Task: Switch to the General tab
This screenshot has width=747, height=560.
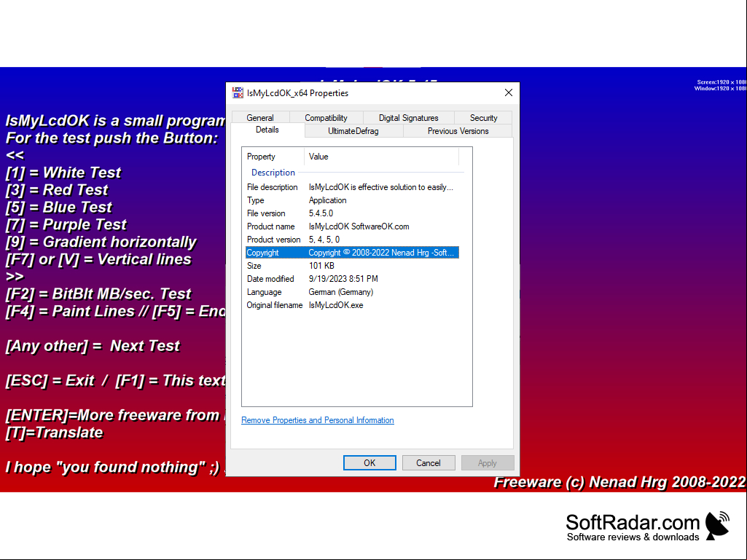Action: click(260, 118)
